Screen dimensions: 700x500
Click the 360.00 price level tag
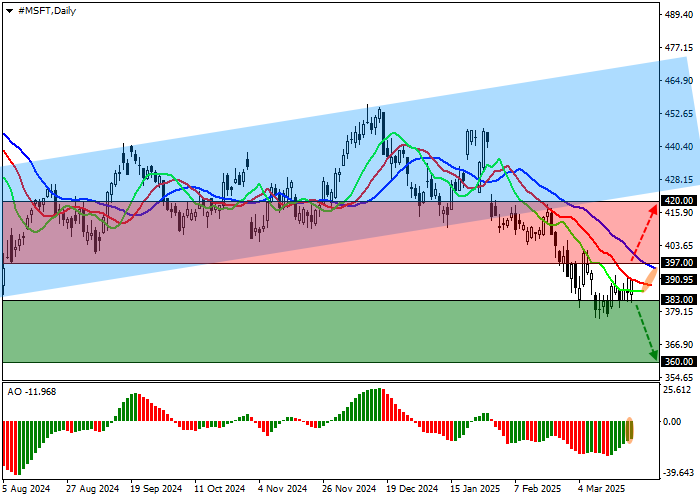(x=678, y=361)
